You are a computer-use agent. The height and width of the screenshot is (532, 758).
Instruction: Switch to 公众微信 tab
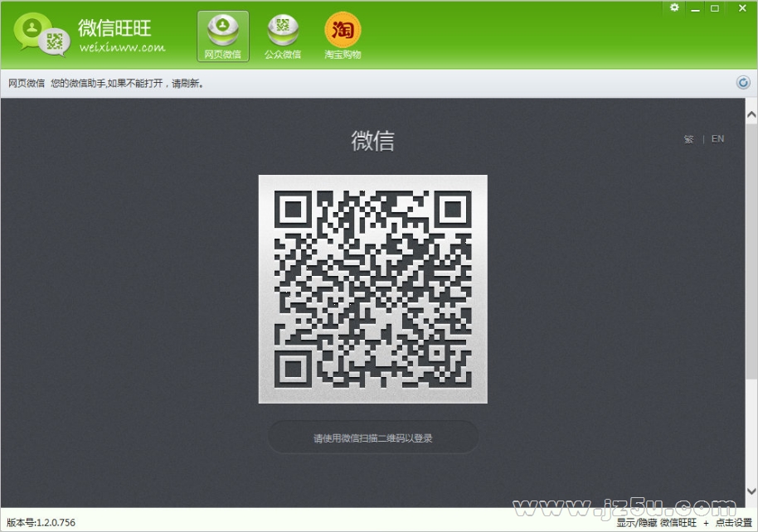pyautogui.click(x=283, y=36)
